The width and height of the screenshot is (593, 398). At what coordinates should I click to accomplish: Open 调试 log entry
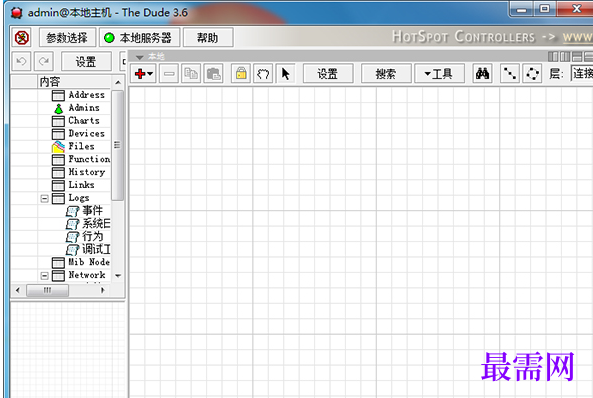click(96, 249)
